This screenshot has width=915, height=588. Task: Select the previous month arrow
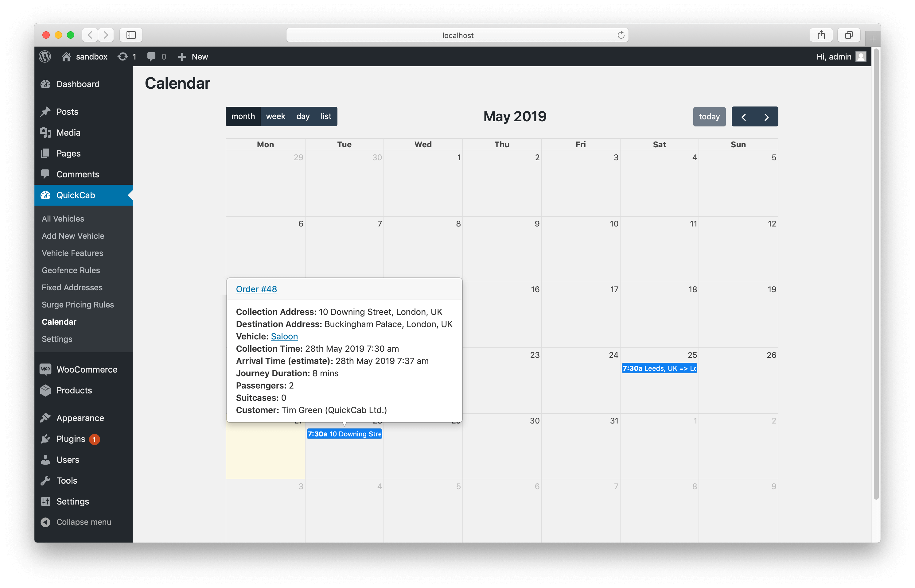[x=744, y=117]
